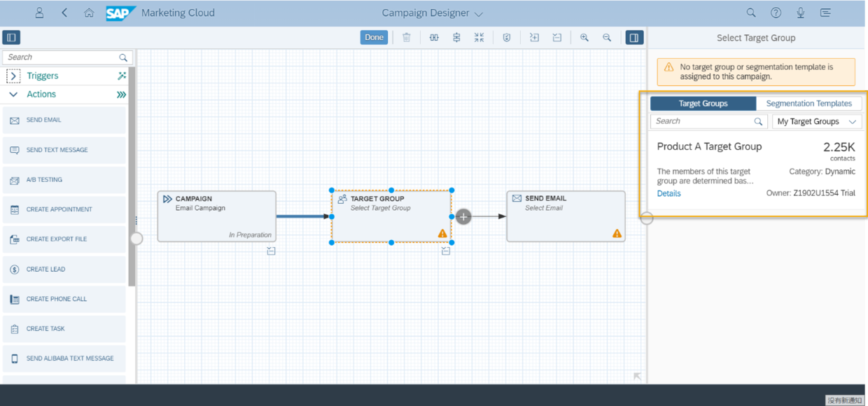
Task: Select the Create Phone Call action
Action: [64, 299]
